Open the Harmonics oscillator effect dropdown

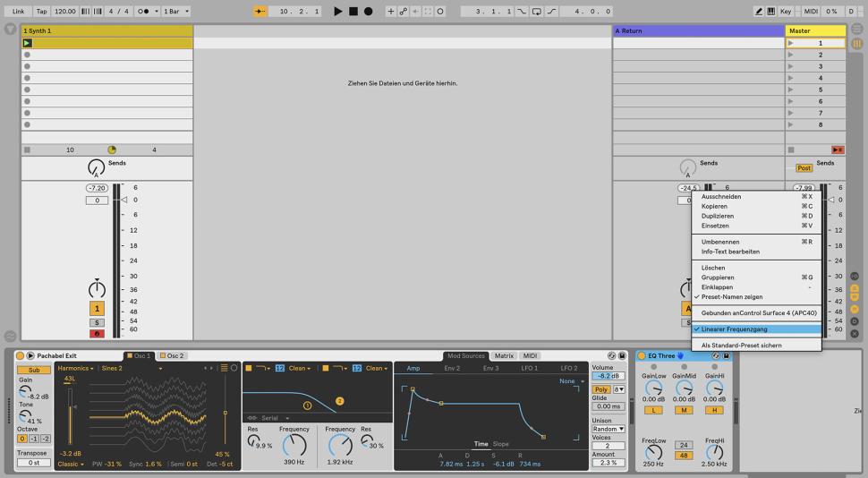pos(76,368)
